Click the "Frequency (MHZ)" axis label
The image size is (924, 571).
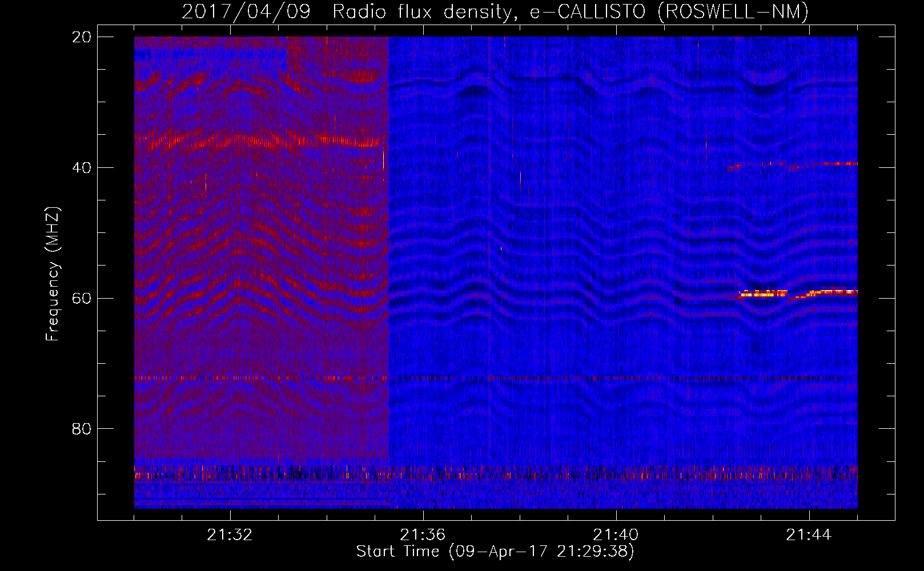(53, 274)
